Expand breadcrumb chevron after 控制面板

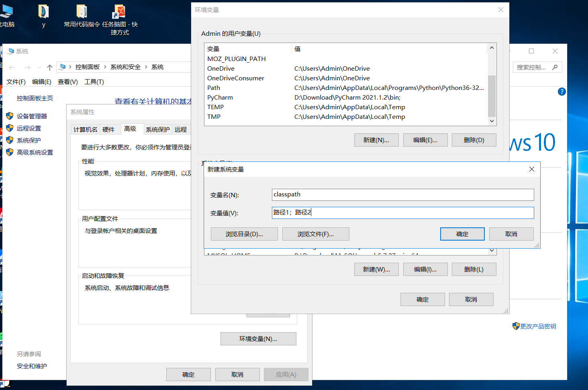tap(105, 67)
